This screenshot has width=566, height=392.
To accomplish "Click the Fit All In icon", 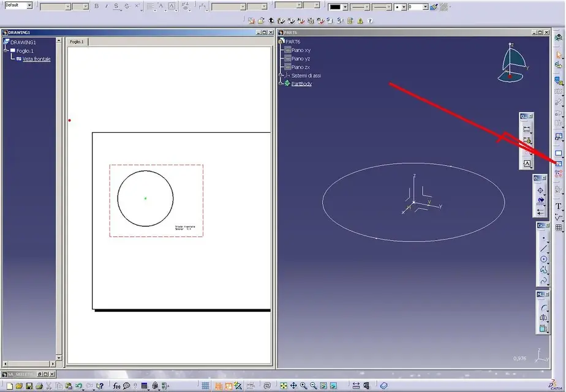I will 284,386.
